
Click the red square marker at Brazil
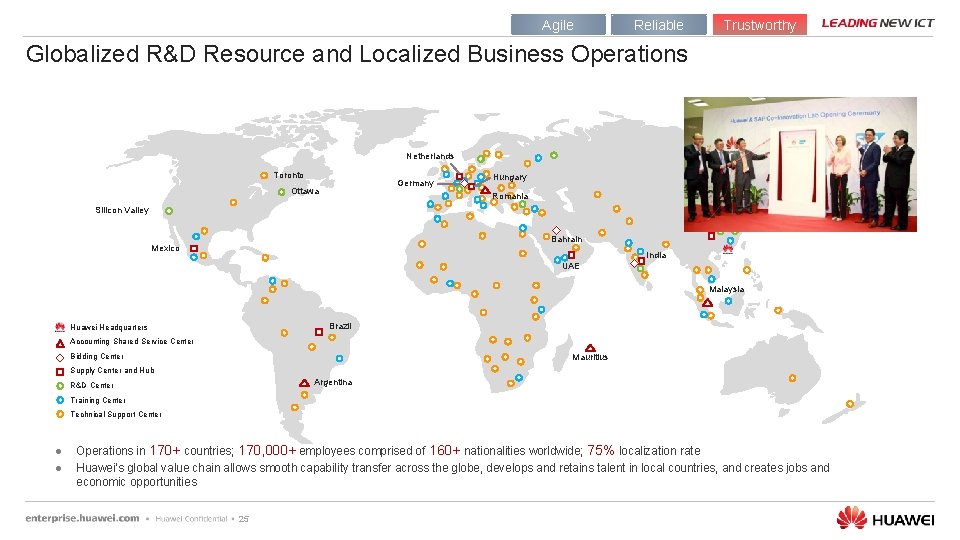pyautogui.click(x=318, y=331)
